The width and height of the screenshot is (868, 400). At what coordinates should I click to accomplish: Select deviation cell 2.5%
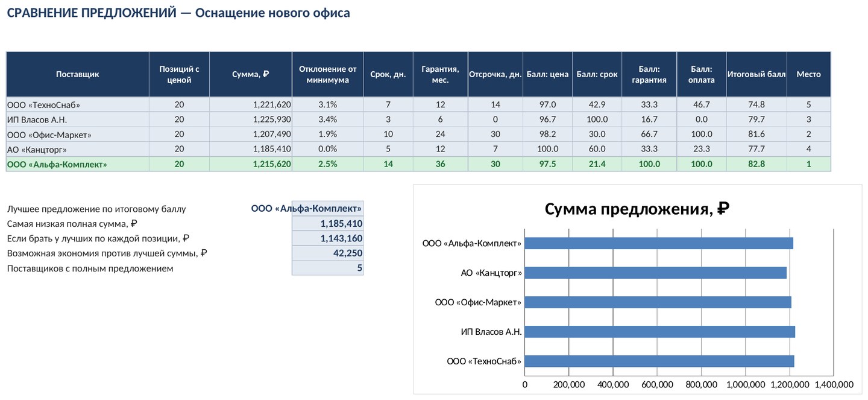click(x=328, y=163)
